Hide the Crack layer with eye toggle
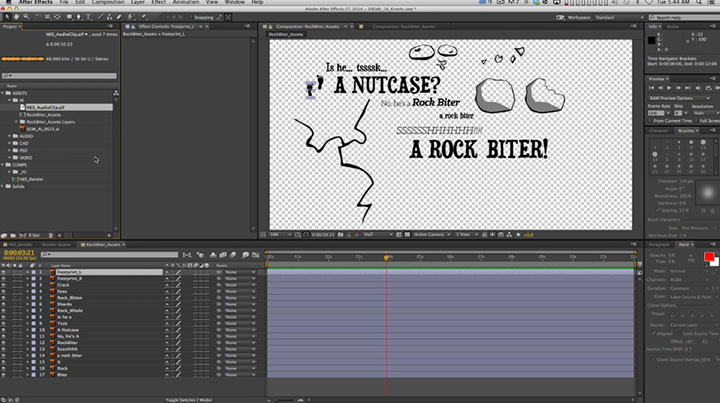720x403 pixels. [x=4, y=285]
